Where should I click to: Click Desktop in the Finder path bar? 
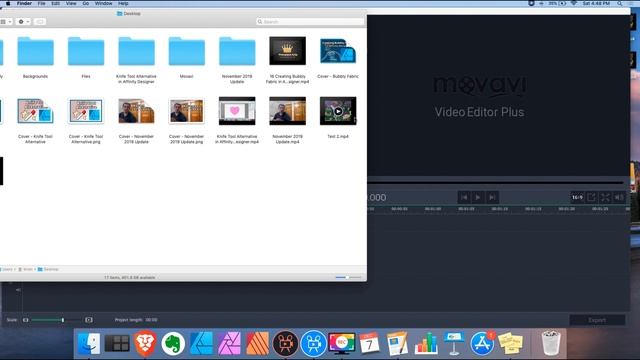tap(48, 269)
